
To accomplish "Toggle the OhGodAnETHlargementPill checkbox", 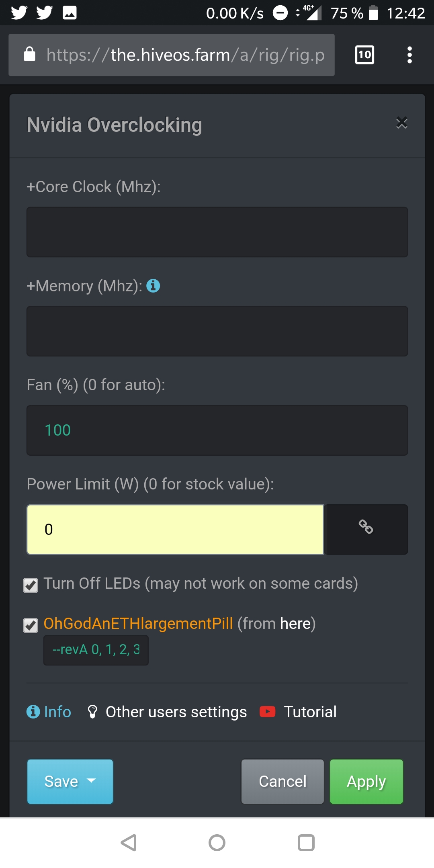I will pyautogui.click(x=31, y=625).
